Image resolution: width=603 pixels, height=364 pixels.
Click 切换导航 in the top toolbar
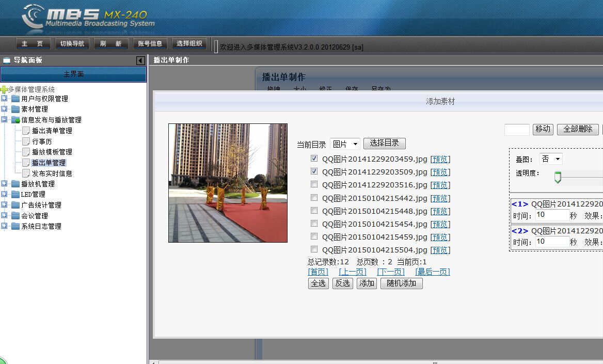[72, 44]
